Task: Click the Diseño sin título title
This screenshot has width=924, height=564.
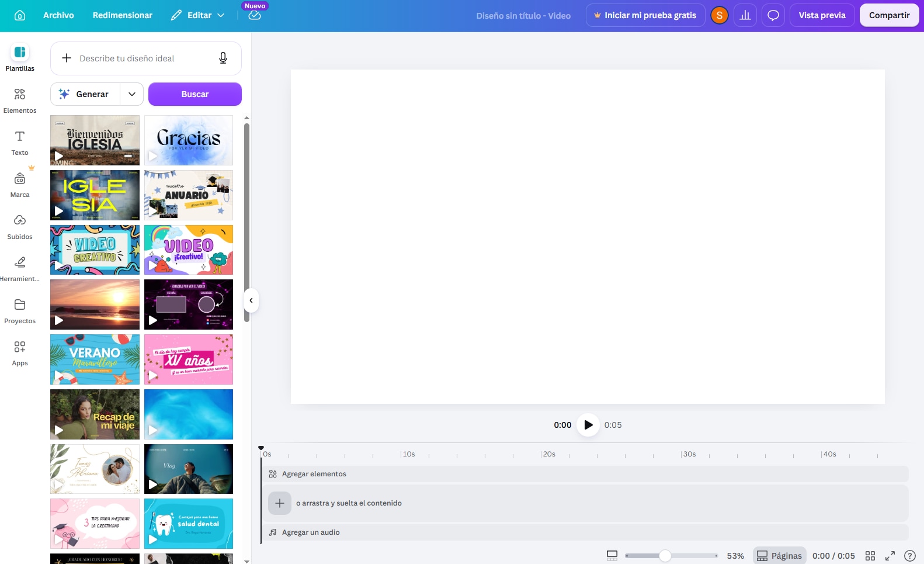Action: 523,16
